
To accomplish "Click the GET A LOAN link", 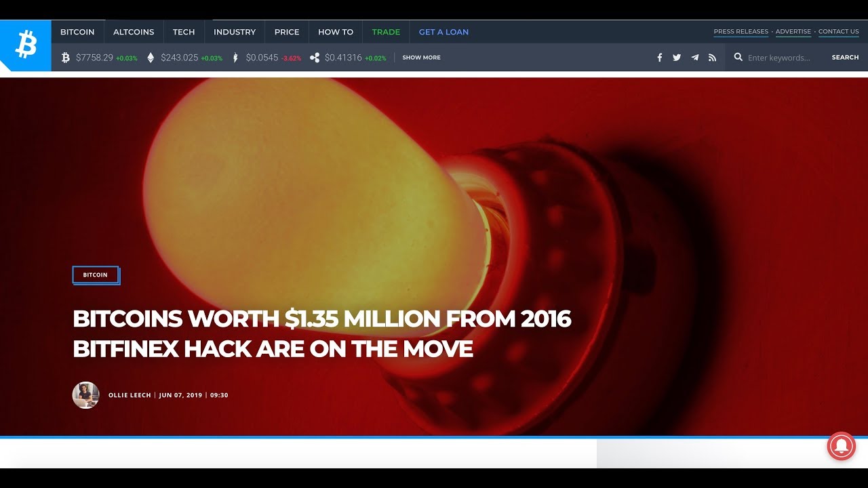I will tap(443, 32).
